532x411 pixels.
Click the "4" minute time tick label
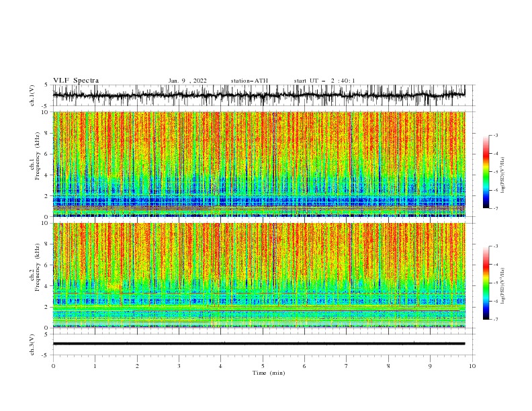220,366
